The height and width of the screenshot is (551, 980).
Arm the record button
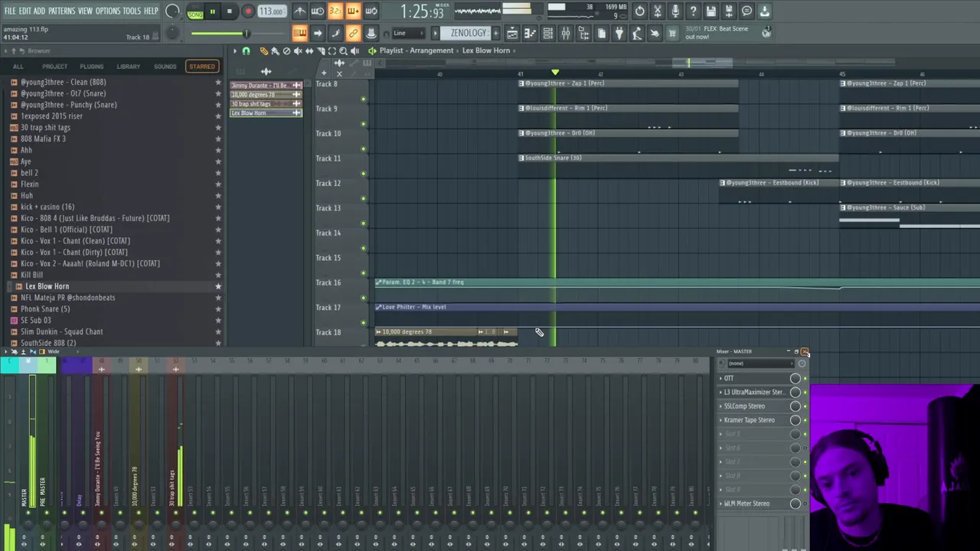tap(248, 11)
